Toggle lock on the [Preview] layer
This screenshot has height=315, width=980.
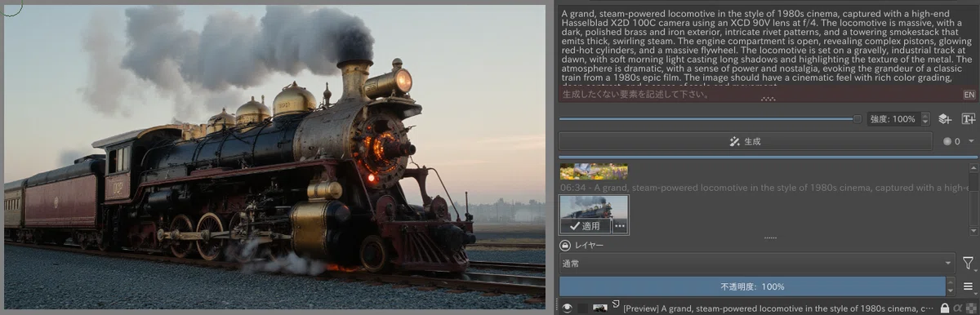point(945,308)
